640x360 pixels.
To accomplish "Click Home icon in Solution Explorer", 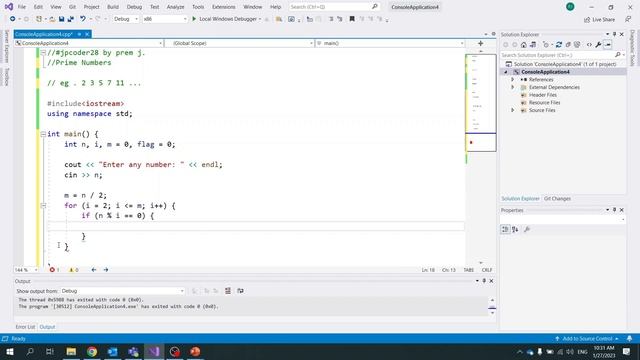I will pos(524,45).
